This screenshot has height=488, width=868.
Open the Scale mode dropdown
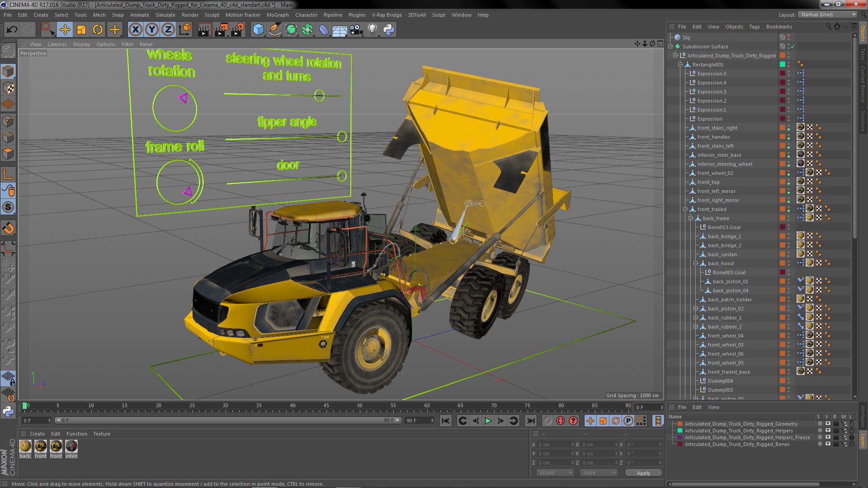[599, 473]
